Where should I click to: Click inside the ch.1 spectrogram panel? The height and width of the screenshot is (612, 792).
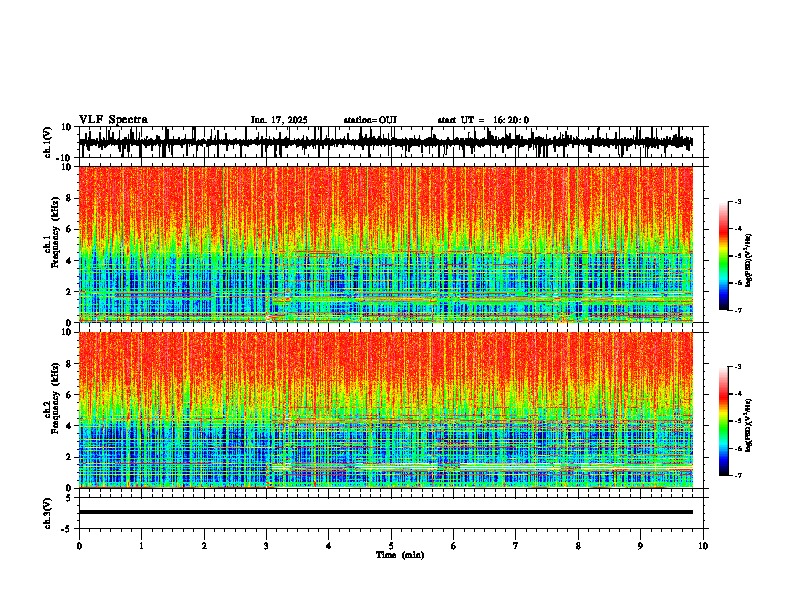[x=386, y=244]
